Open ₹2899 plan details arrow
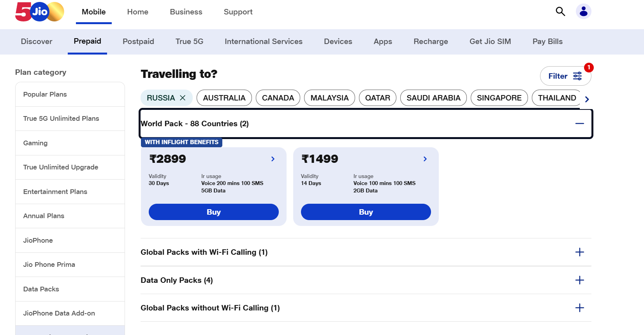 pyautogui.click(x=273, y=159)
